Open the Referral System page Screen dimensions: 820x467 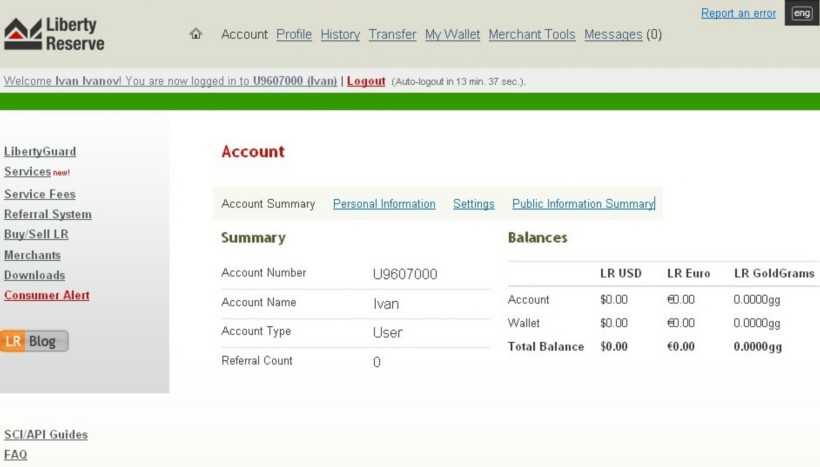point(48,214)
